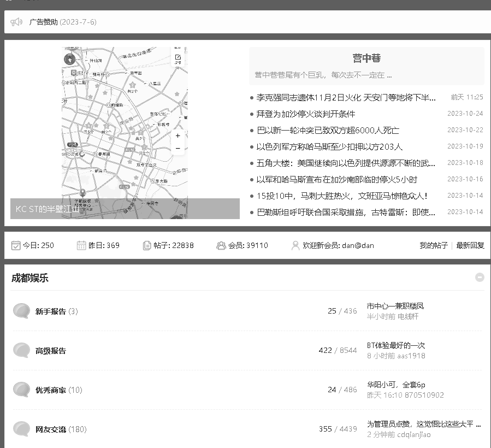
Task: Zoom in the map with plus button
Action: pyautogui.click(x=178, y=135)
